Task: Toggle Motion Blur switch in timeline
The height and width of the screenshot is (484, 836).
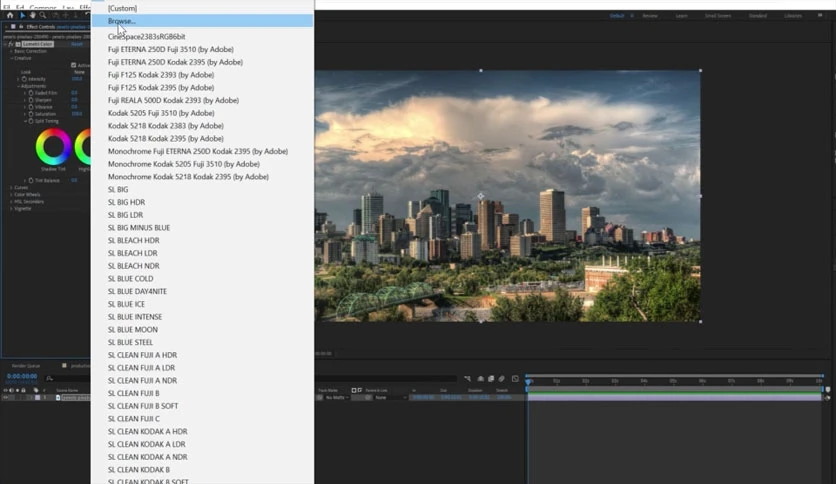Action: pyautogui.click(x=502, y=378)
